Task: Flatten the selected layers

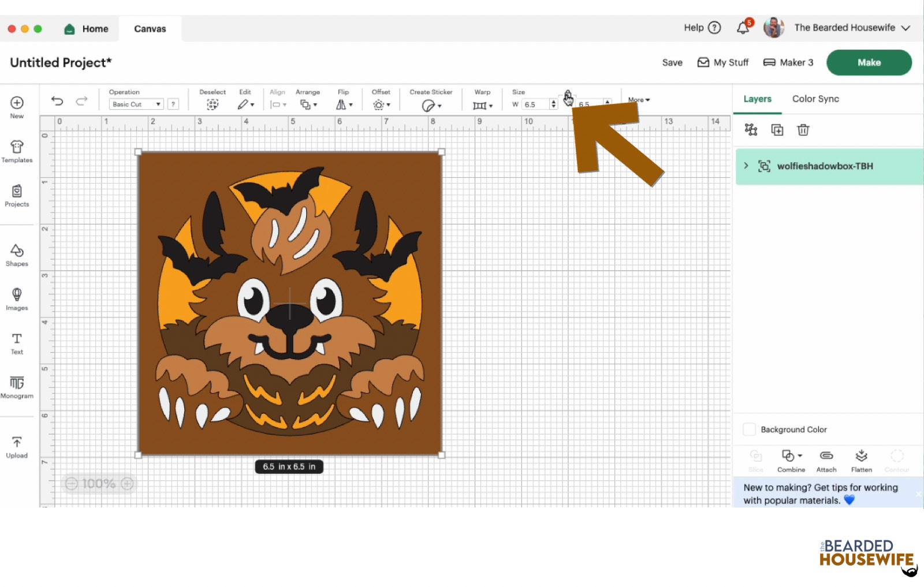Action: pos(861,460)
